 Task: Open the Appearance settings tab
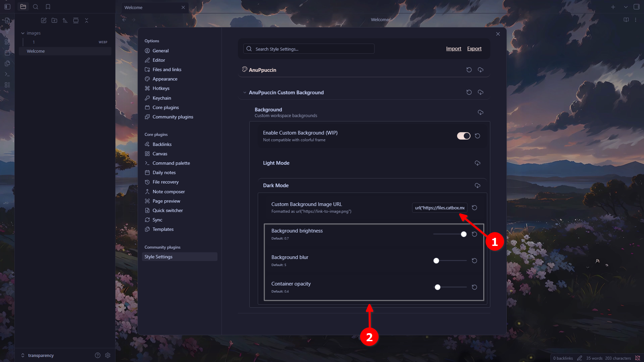[165, 79]
